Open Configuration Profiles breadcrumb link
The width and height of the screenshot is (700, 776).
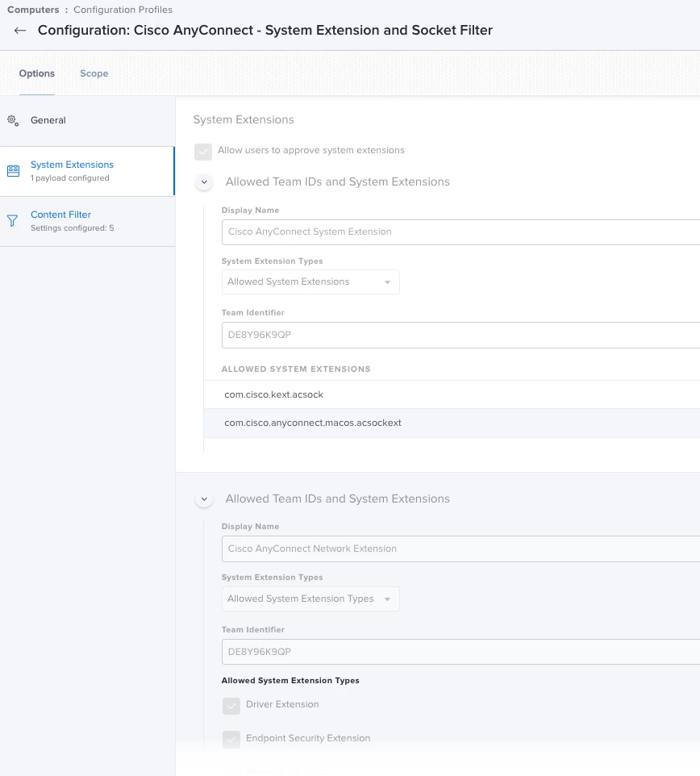123,10
